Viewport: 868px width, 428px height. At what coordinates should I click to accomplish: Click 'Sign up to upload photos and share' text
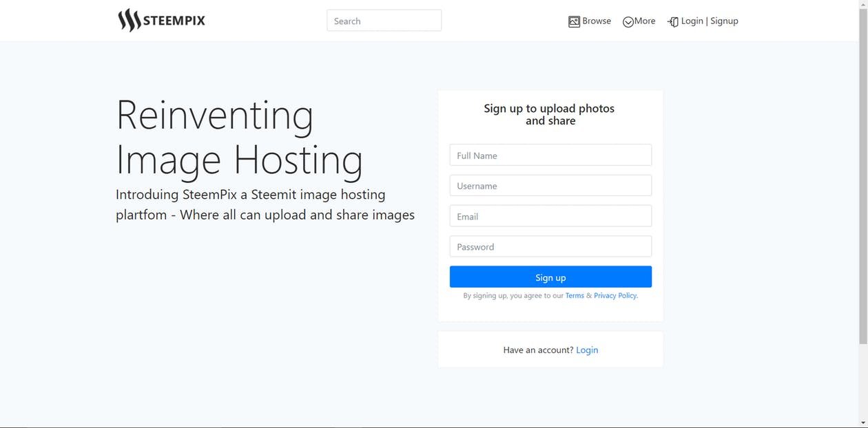tap(549, 114)
